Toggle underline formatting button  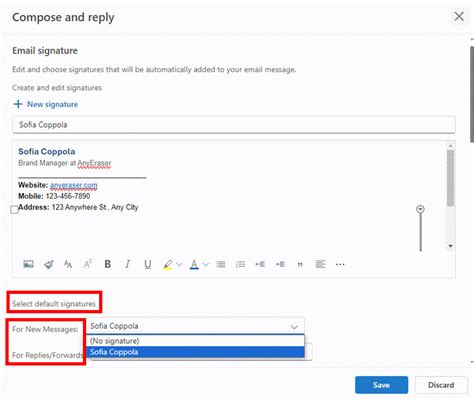pos(148,264)
